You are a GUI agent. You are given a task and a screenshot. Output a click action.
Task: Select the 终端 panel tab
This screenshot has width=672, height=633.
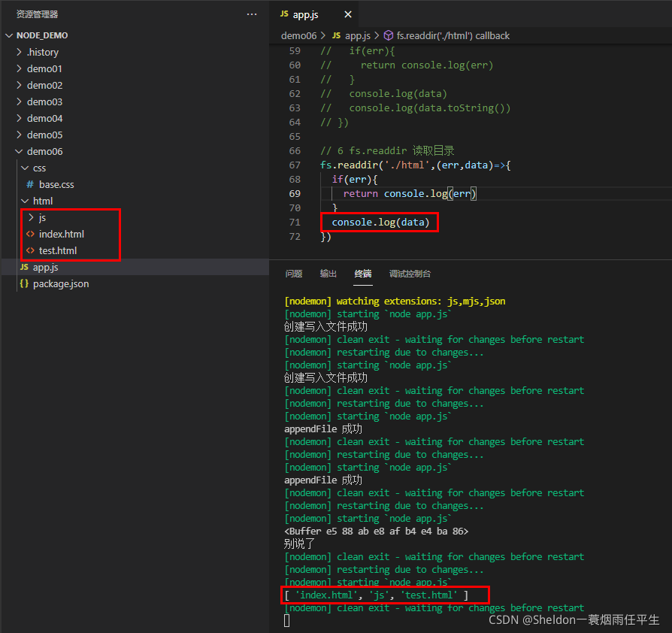(x=362, y=274)
